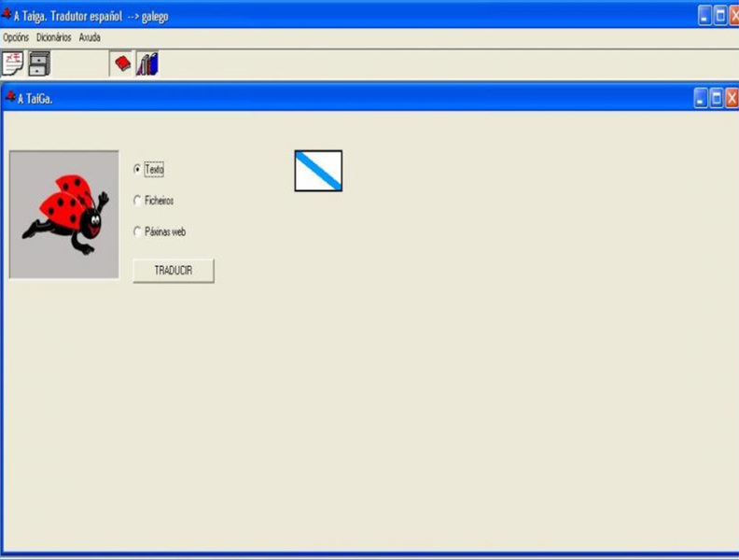
Task: Open the Axuda menu
Action: (x=90, y=37)
